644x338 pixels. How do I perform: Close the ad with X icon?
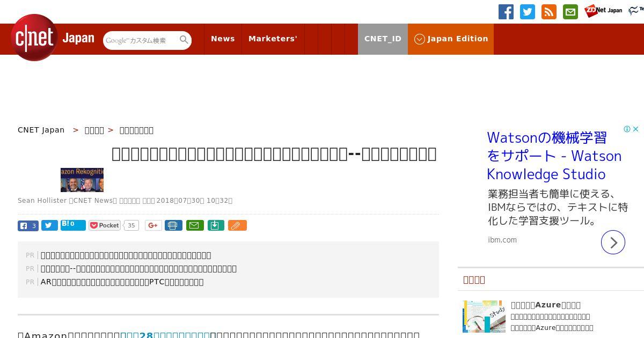[635, 129]
